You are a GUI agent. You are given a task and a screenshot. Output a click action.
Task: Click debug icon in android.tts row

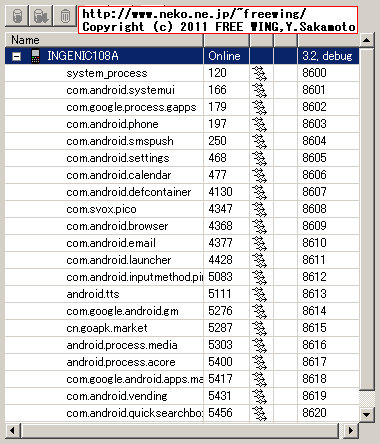(x=260, y=294)
